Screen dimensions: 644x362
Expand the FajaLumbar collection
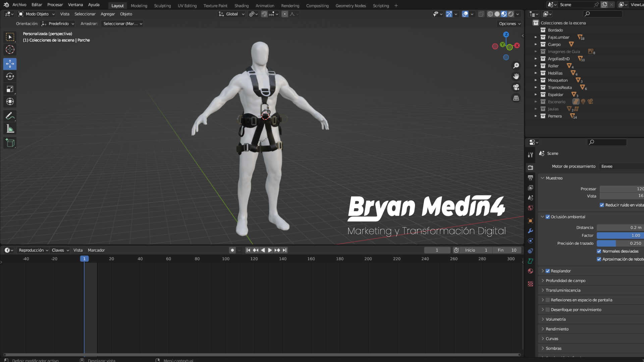click(536, 37)
